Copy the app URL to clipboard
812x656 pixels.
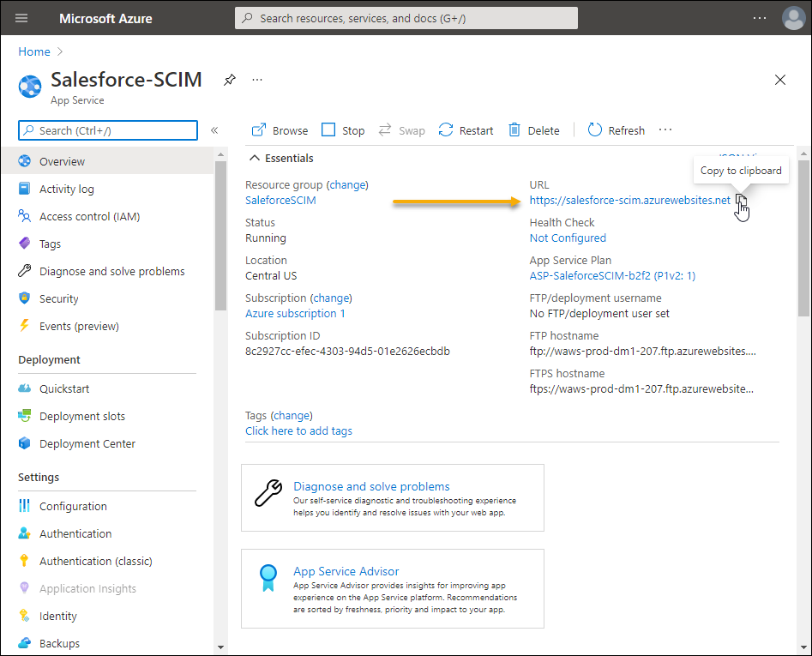pyautogui.click(x=741, y=202)
